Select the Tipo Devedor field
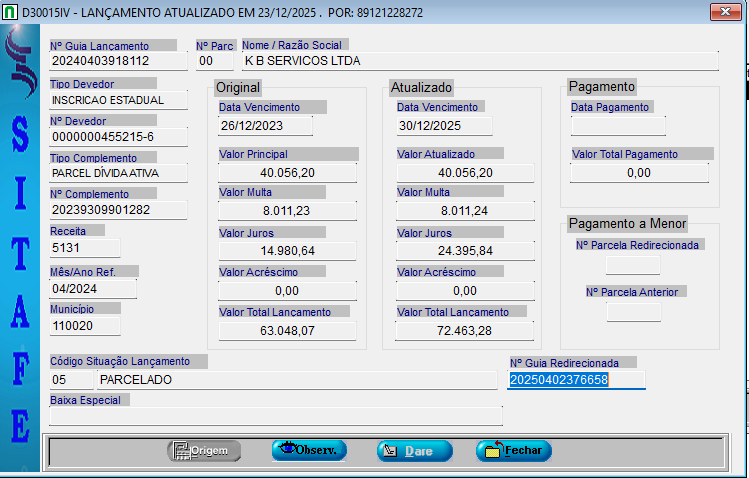Viewport: 749px width, 478px height. 118,101
